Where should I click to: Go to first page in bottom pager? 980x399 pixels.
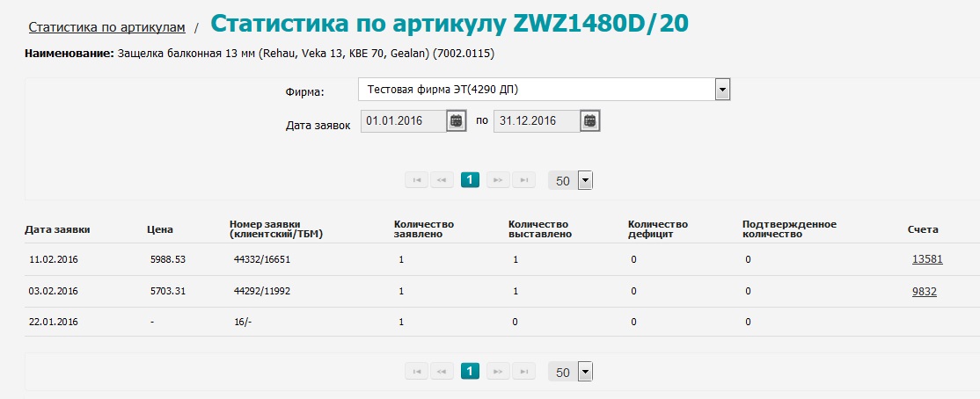point(416,372)
